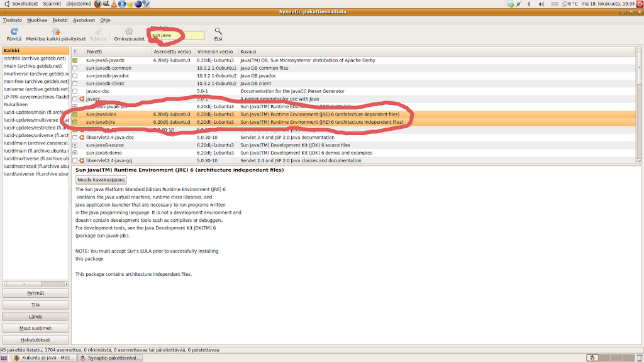This screenshot has height=362, width=644.
Task: Open the Asetukset menu
Action: (x=84, y=20)
